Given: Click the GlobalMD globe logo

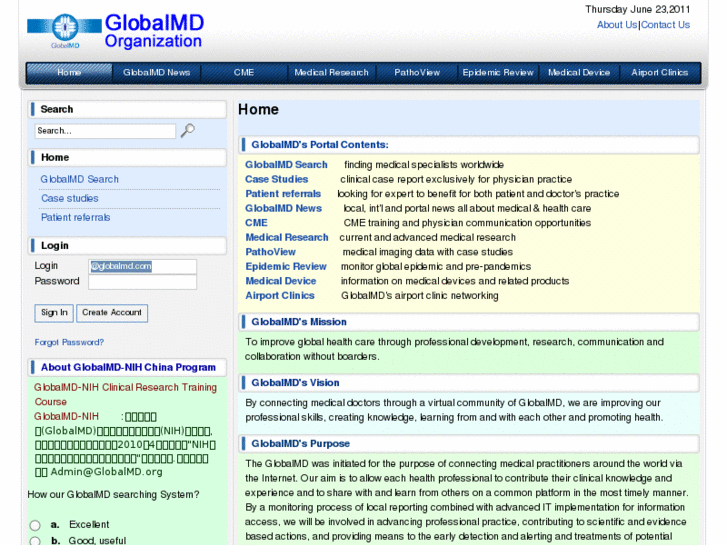Looking at the screenshot, I should (x=65, y=30).
